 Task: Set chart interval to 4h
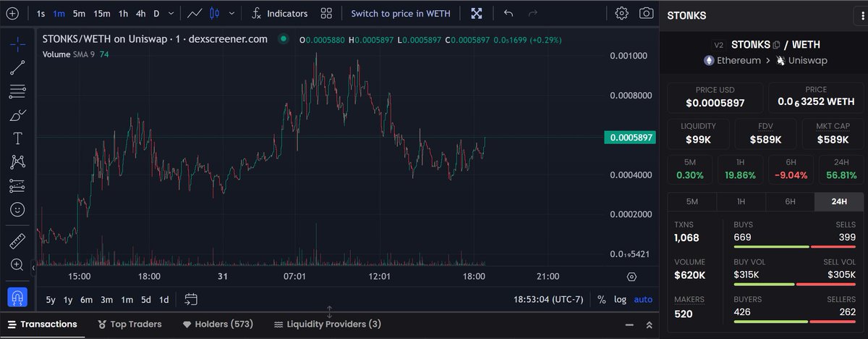click(x=141, y=13)
